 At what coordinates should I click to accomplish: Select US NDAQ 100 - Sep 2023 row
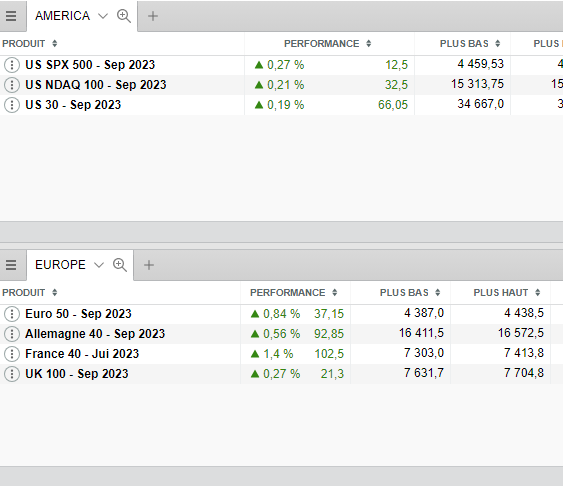(x=282, y=85)
